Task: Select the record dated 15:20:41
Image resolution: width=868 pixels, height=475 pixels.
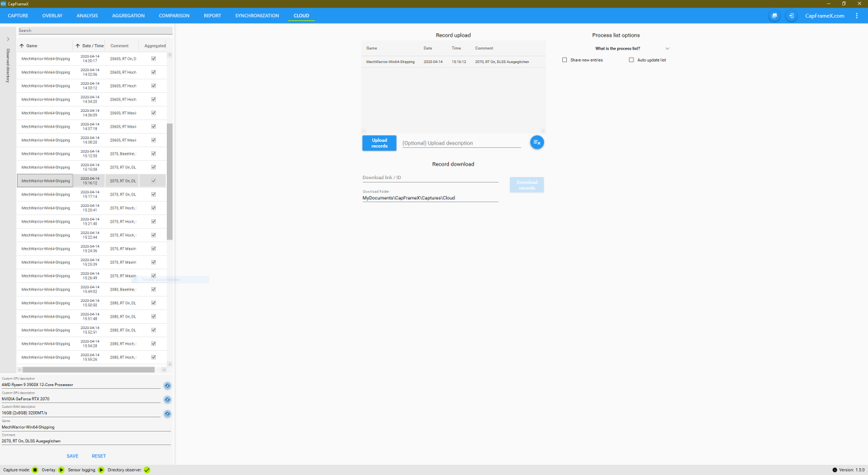Action: [x=92, y=208]
